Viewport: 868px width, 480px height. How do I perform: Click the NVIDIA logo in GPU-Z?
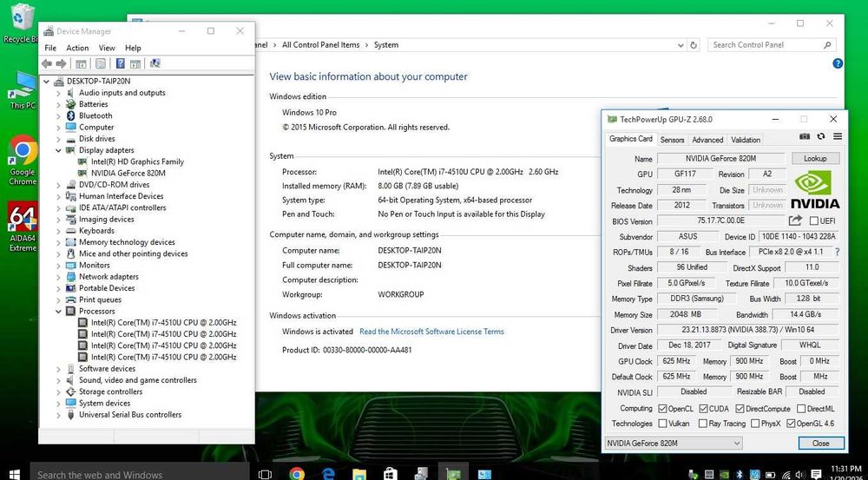815,189
